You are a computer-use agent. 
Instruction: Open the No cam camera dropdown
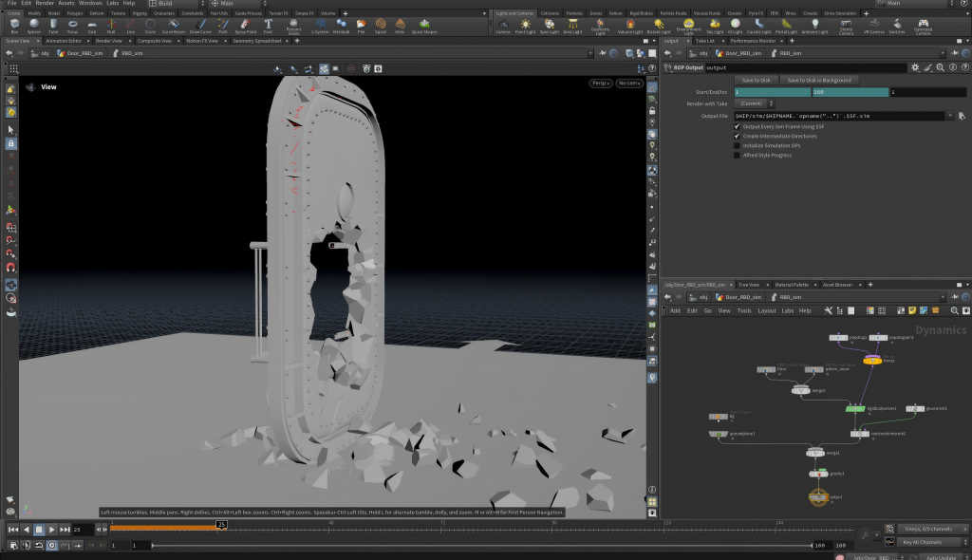pyautogui.click(x=629, y=84)
